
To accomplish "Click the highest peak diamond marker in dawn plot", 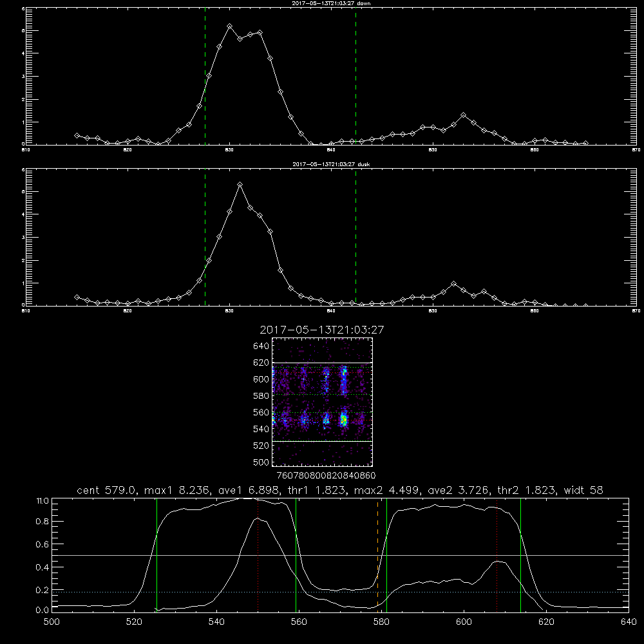I will (x=230, y=26).
